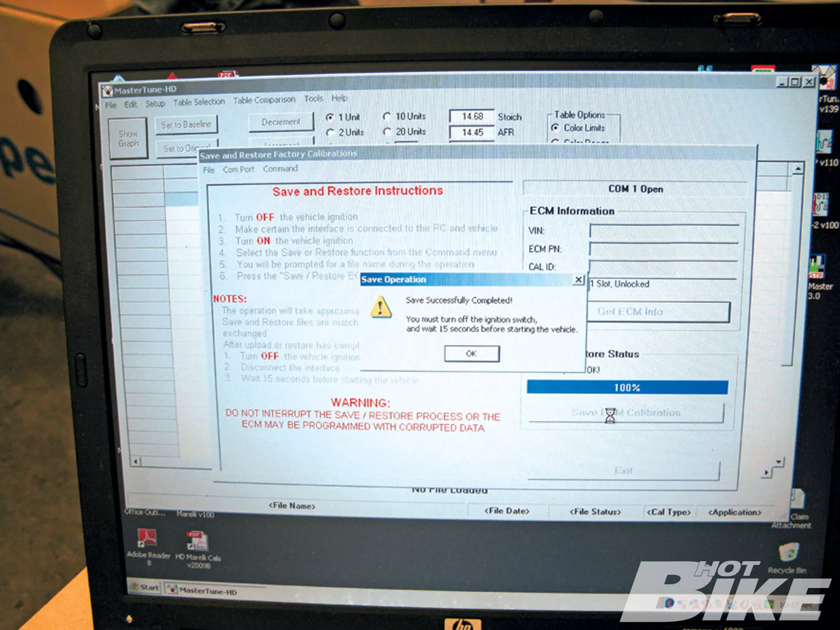Click the 1 Slot, Unlocked text
This screenshot has height=630, width=840.
pos(619,284)
